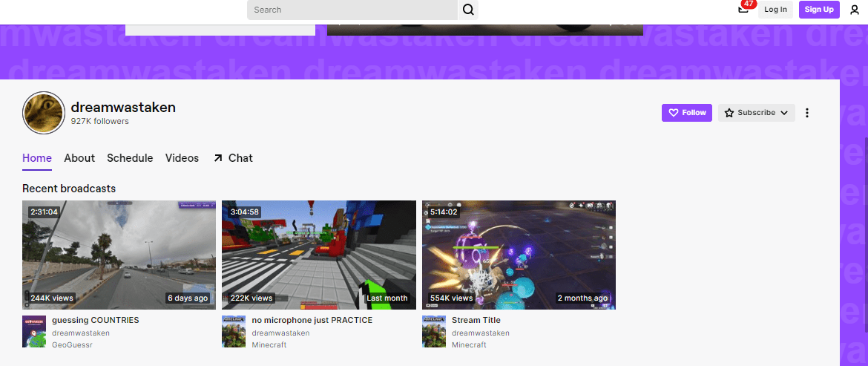
Task: Open the three-dot channel options menu
Action: pos(807,113)
